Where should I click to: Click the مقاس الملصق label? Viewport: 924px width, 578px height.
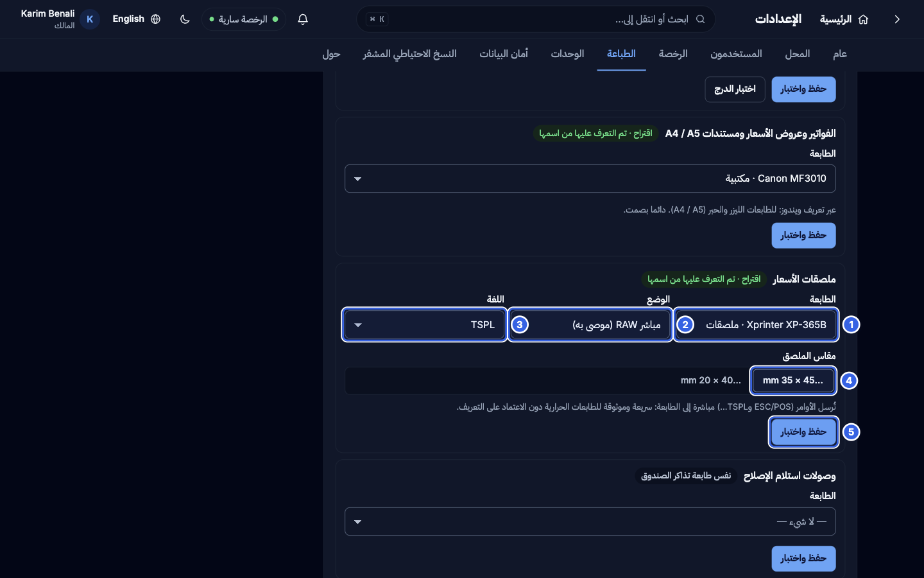(809, 356)
